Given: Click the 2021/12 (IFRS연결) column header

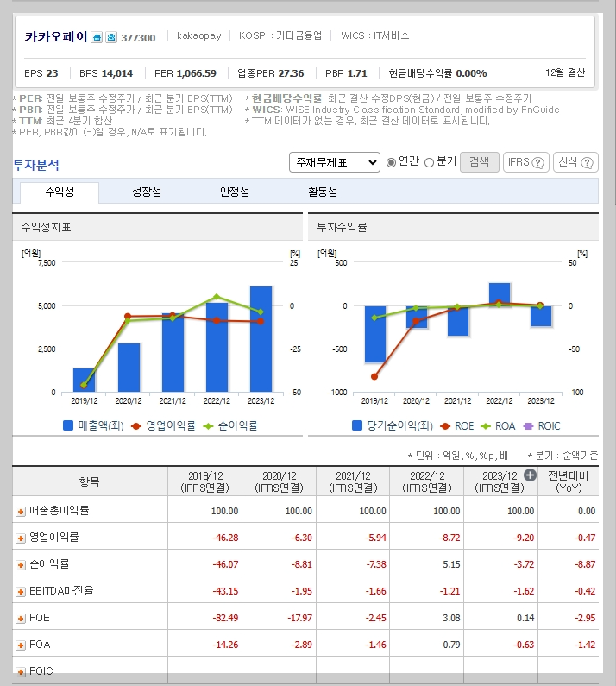Looking at the screenshot, I should pos(353,481).
